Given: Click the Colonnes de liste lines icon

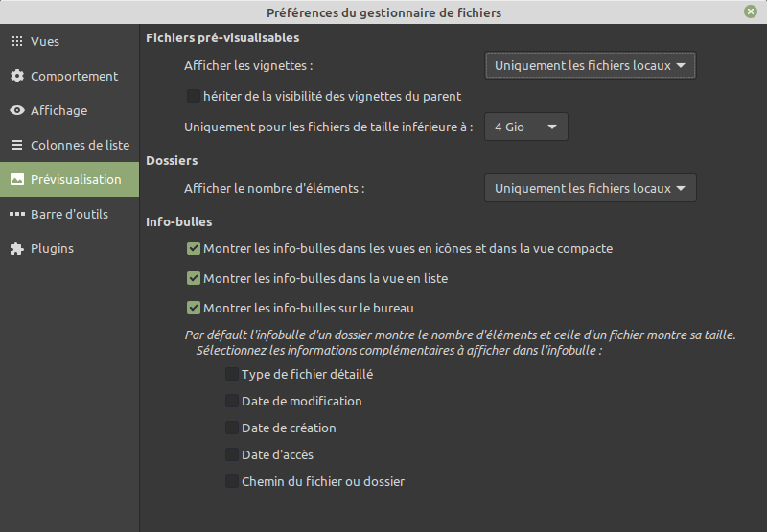Looking at the screenshot, I should click(x=16, y=146).
